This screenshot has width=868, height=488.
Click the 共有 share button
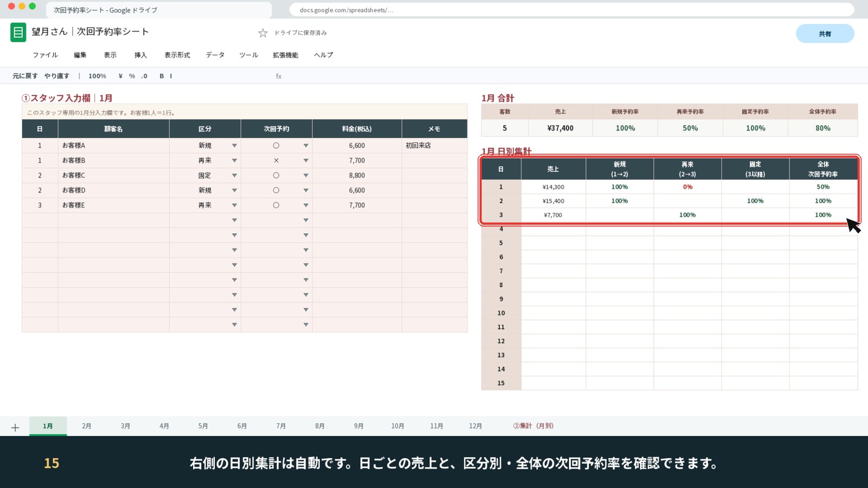(825, 34)
